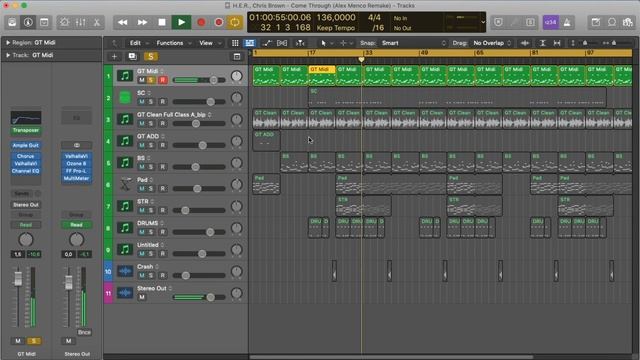Toggle Flex show/hide icon
Viewport: 640px width, 360px height.
coord(282,43)
